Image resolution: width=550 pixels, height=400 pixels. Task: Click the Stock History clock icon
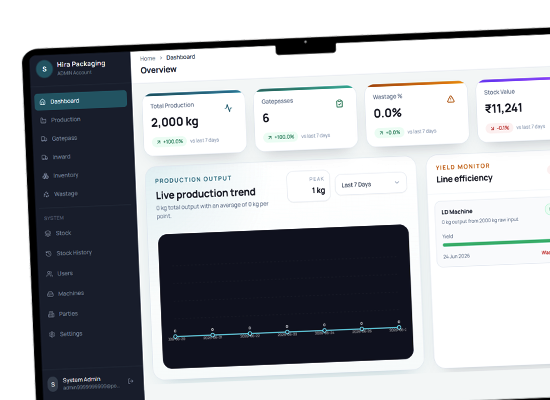pyautogui.click(x=49, y=253)
